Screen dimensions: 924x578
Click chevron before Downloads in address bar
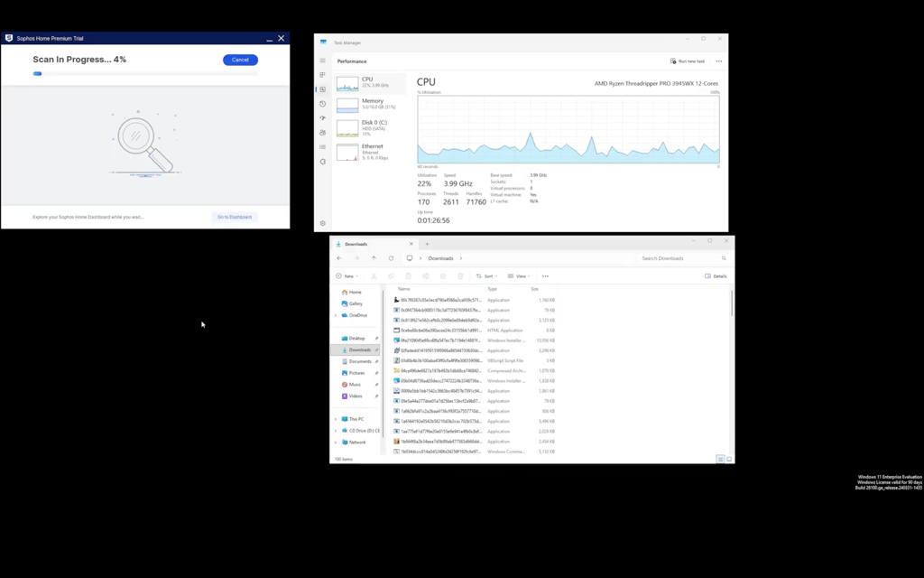coord(420,258)
